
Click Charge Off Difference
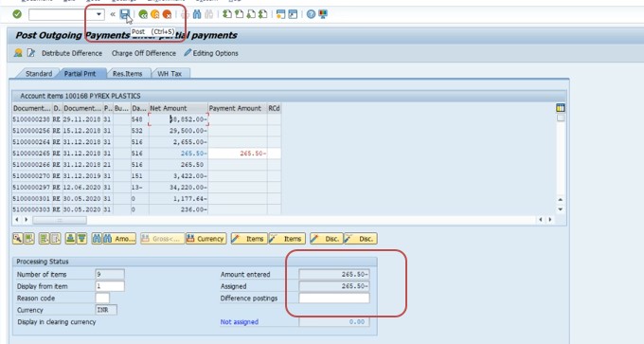click(x=144, y=53)
